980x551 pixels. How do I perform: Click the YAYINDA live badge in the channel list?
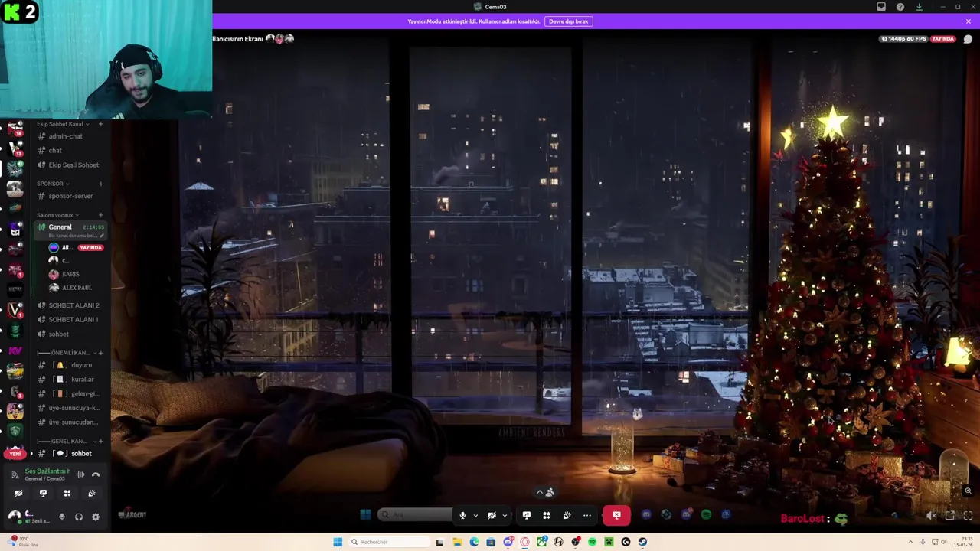(90, 248)
